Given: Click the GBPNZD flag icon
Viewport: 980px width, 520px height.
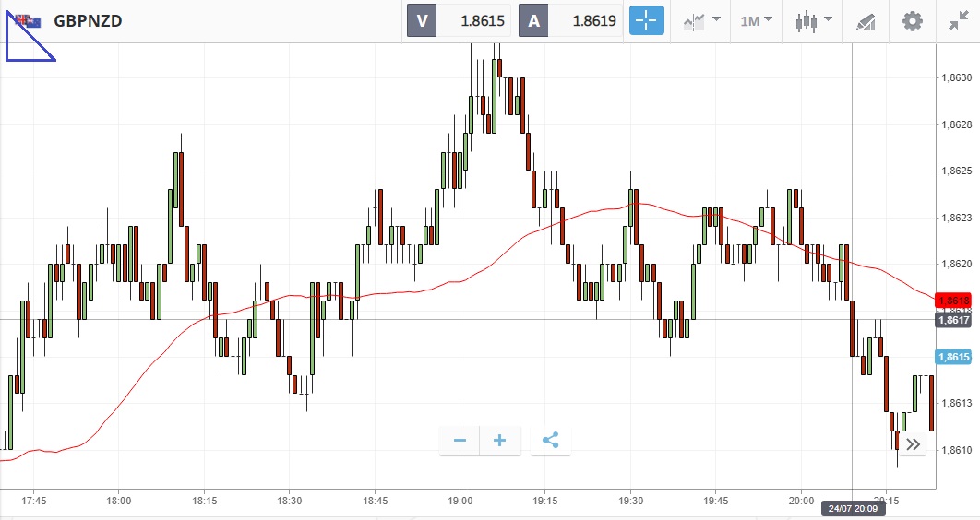Looking at the screenshot, I should click(x=28, y=21).
